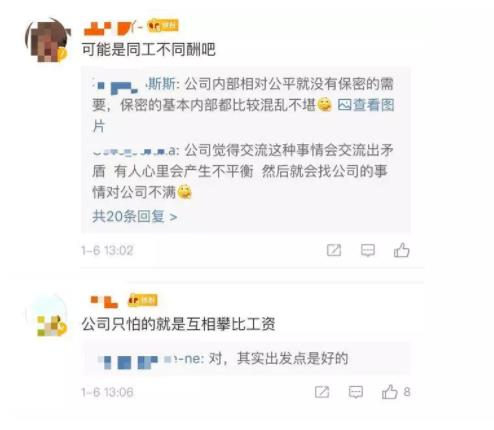The image size is (494, 430).
Task: Reply to the 同工不同酬 comment
Action: click(368, 250)
